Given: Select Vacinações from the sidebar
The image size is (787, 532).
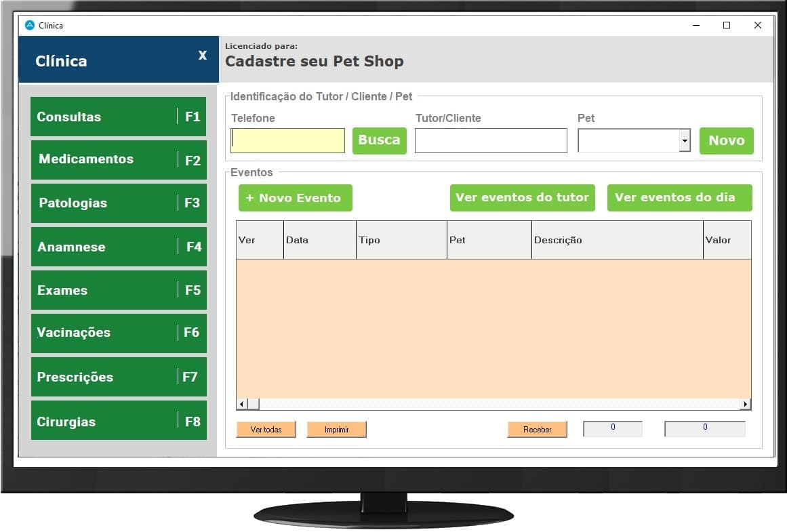Looking at the screenshot, I should [118, 333].
